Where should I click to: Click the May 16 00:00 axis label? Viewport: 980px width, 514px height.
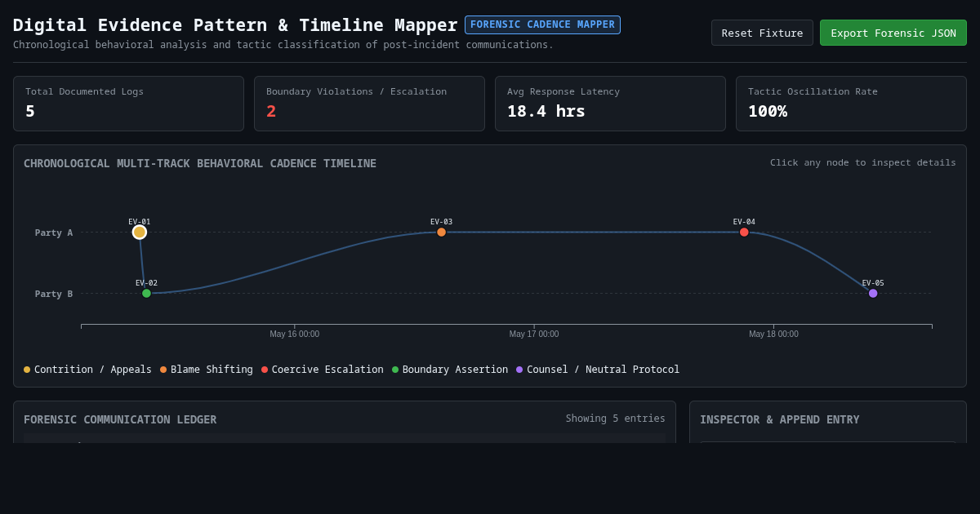295,335
